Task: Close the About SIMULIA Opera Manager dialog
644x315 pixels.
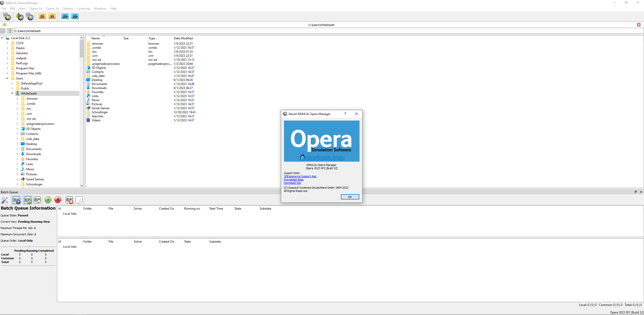Action: pos(357,114)
